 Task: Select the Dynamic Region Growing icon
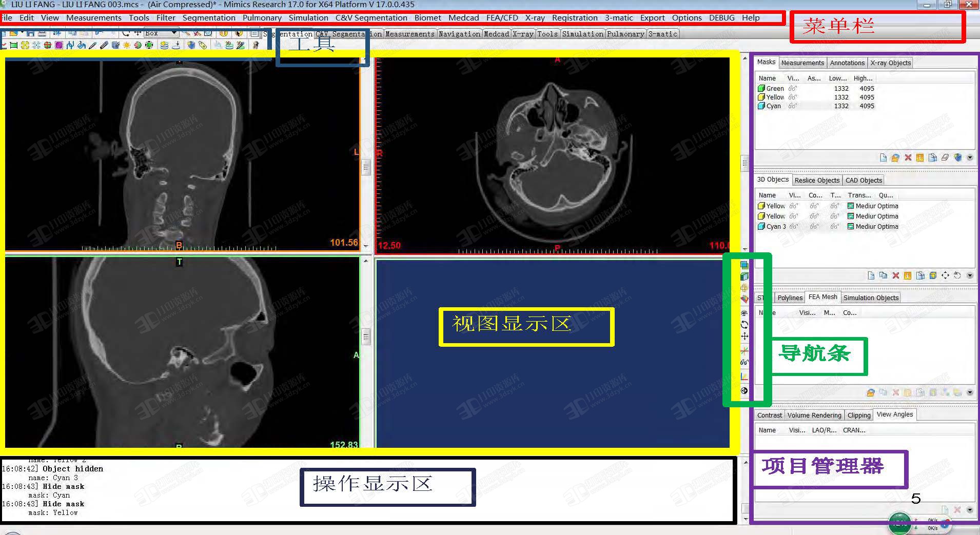tap(36, 45)
